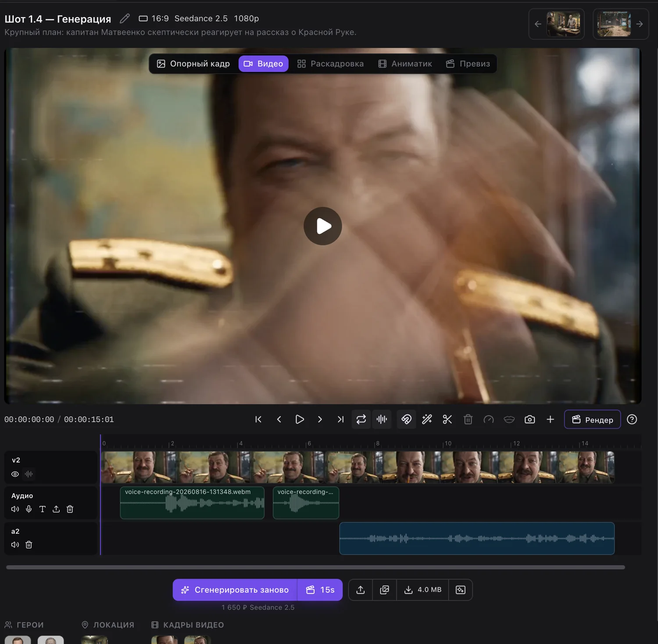The image size is (658, 644).
Task: Record voice on the Аудио track
Action: coord(29,509)
